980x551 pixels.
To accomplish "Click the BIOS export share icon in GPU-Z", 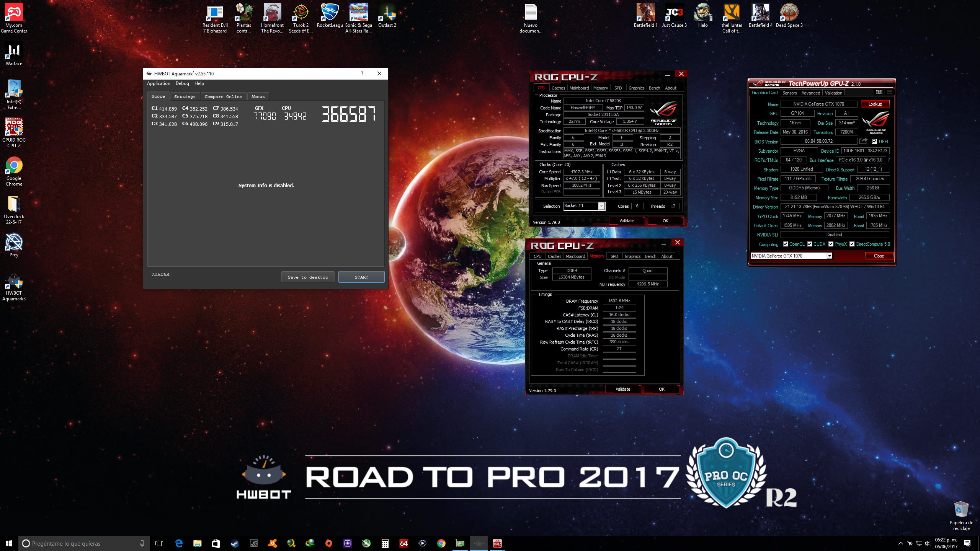I will 863,141.
